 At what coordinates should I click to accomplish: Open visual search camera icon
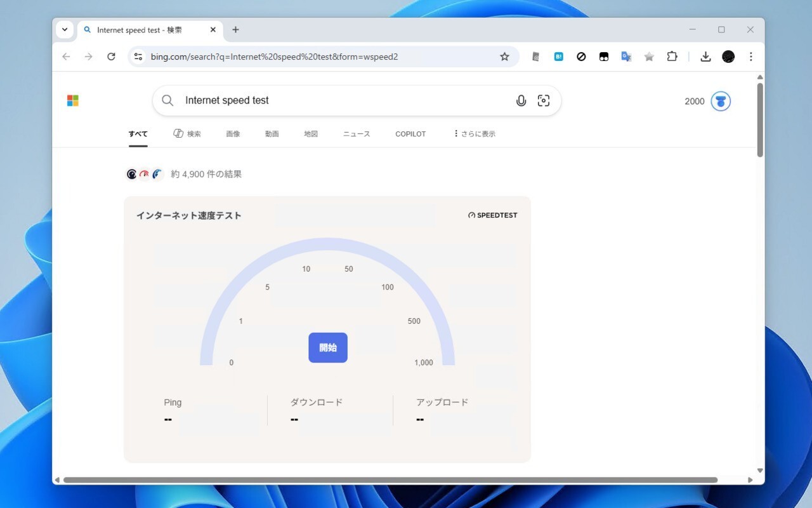544,100
